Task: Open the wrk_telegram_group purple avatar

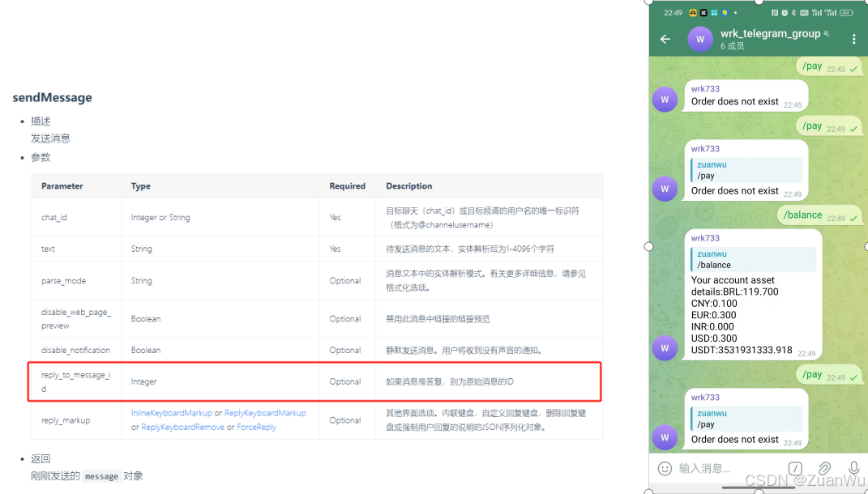Action: pyautogui.click(x=699, y=39)
